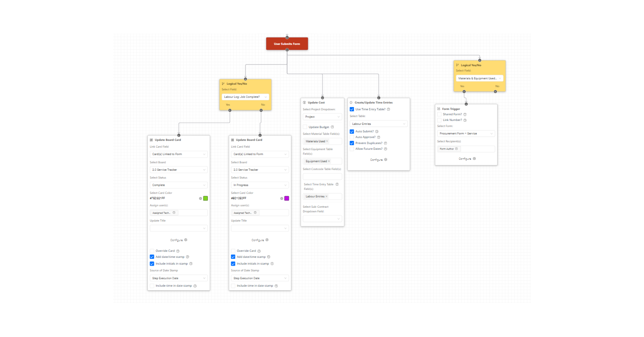Click the User Submits Form trigger node
Screen dimensions: 644x337
point(287,44)
